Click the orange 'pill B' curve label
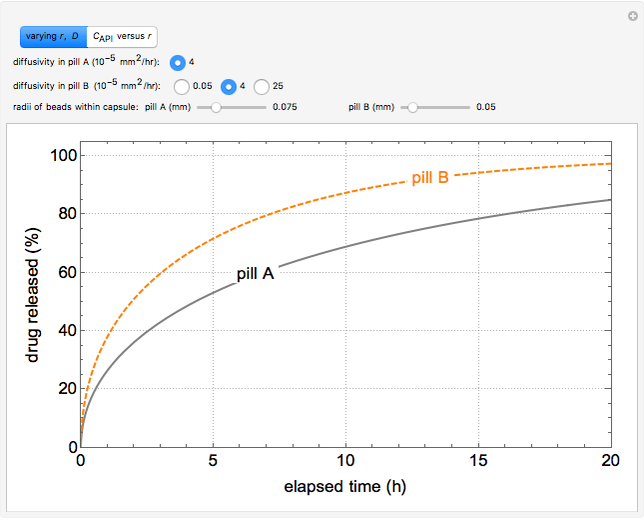This screenshot has width=644, height=520. click(430, 177)
